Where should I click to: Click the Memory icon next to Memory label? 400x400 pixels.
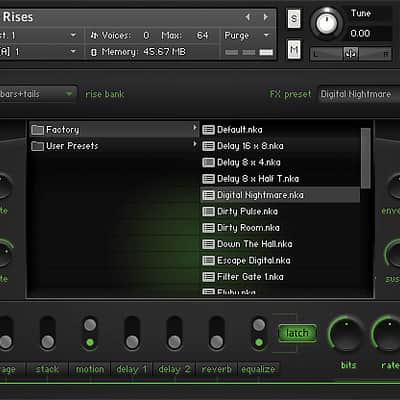[x=94, y=52]
